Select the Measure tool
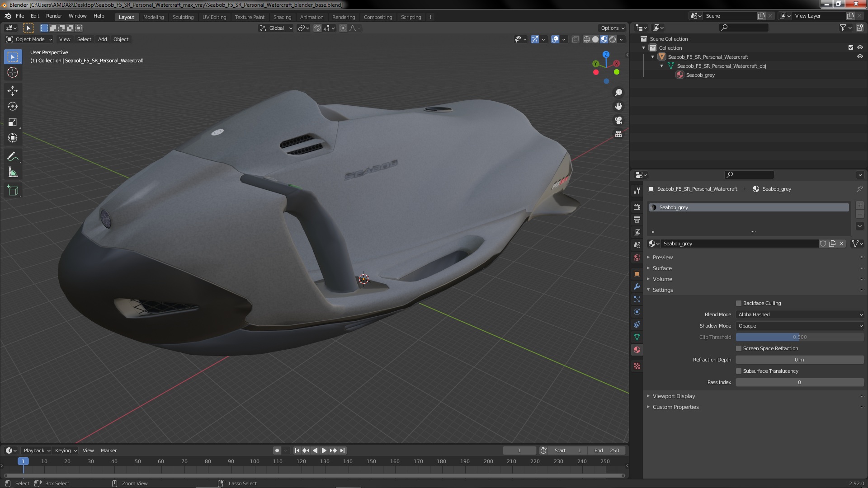Viewport: 868px width, 488px height. (13, 173)
